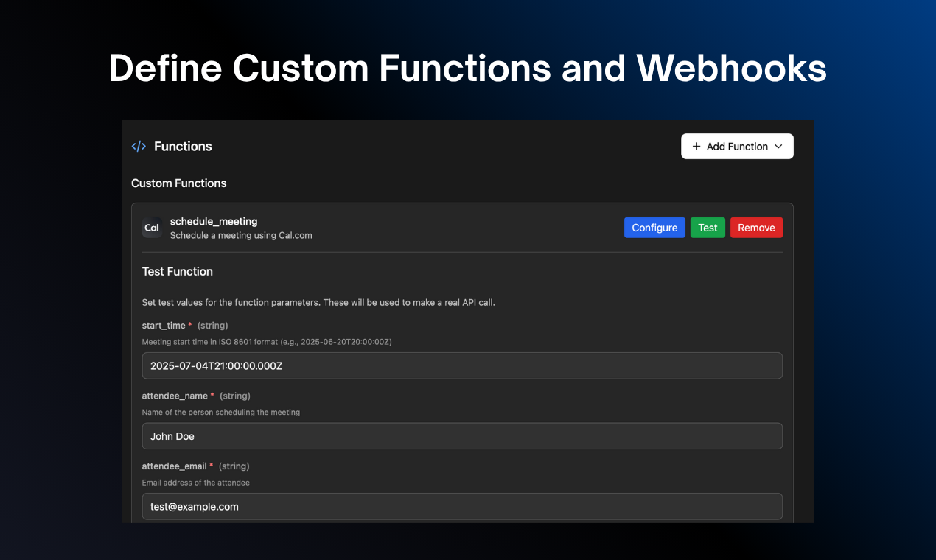Click the blue Configure button
The width and height of the screenshot is (936, 560).
point(654,228)
